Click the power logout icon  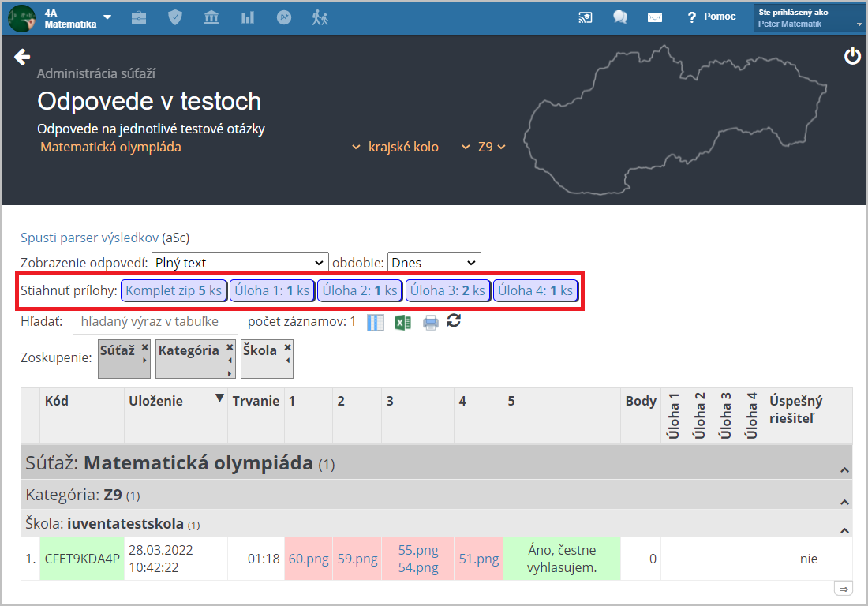[852, 56]
